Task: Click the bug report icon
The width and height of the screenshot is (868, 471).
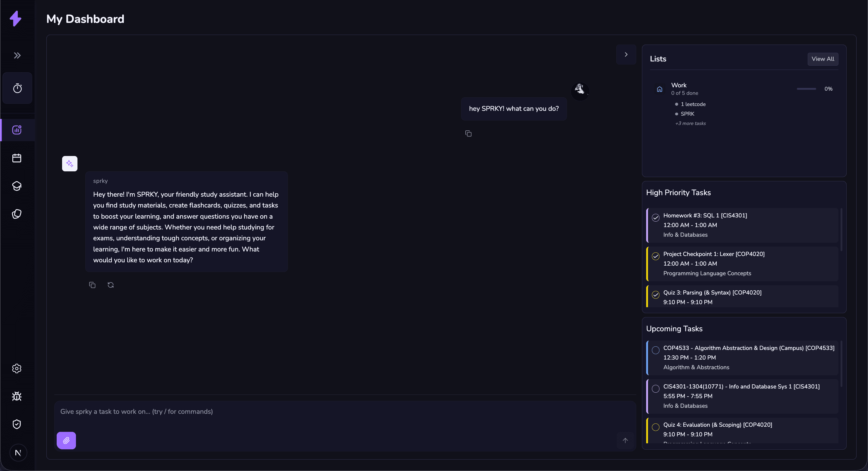Action: 17,396
